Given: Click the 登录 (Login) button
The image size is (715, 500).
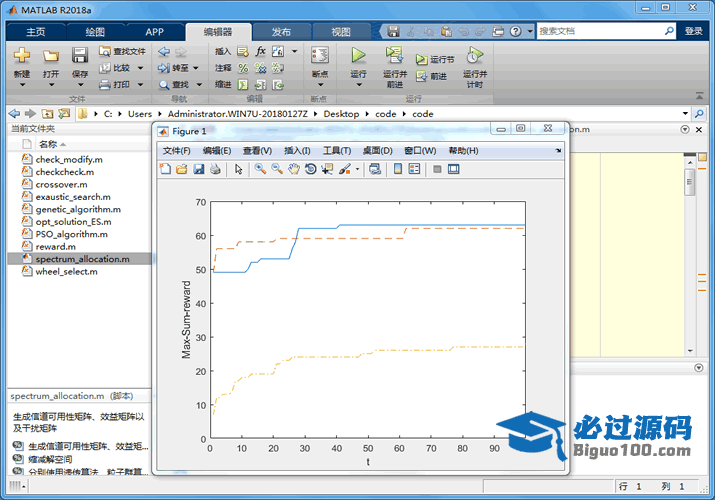Looking at the screenshot, I should (x=694, y=31).
